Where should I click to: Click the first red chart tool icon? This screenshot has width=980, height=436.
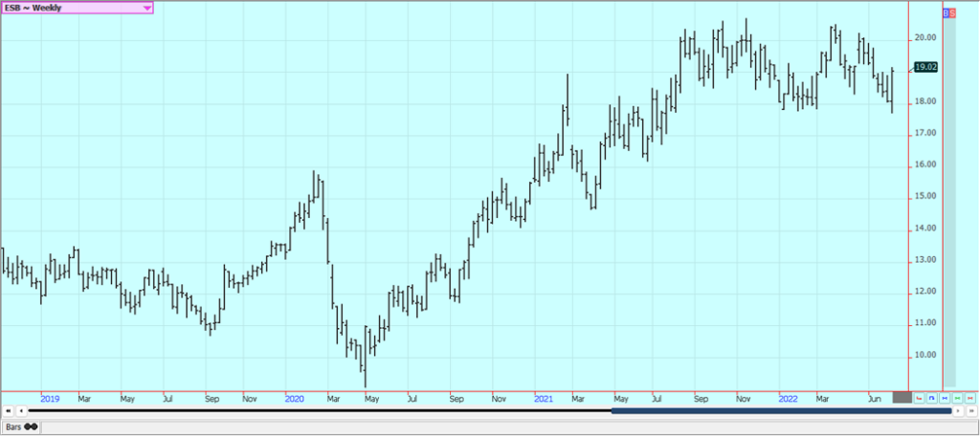[920, 398]
